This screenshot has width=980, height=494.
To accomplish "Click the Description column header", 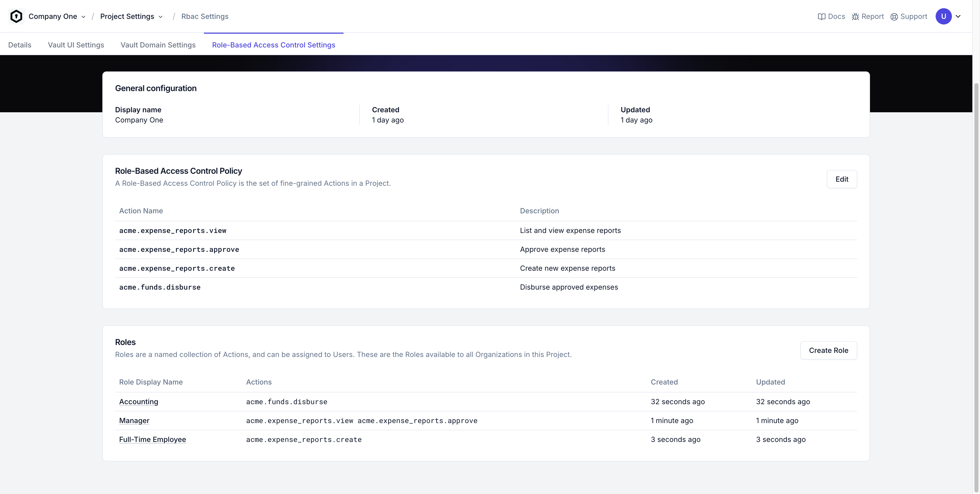I will pyautogui.click(x=540, y=211).
